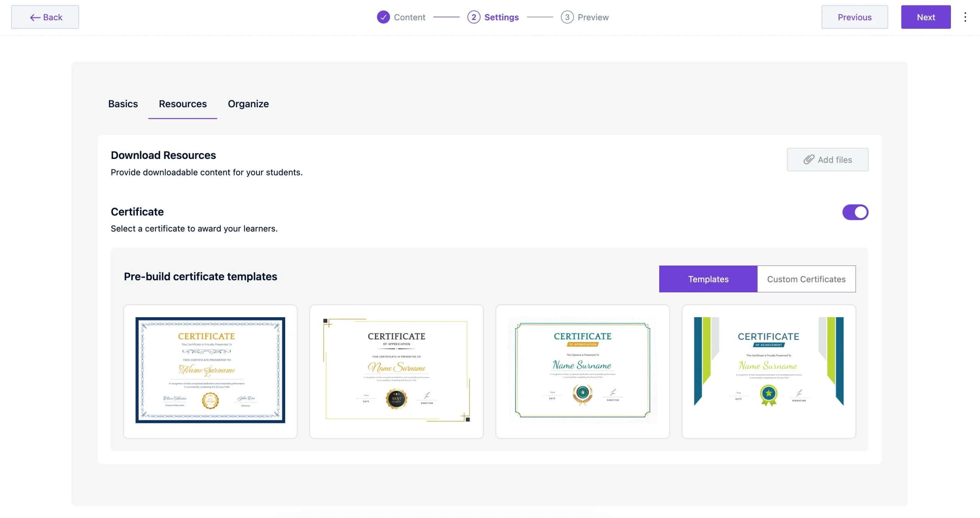Click the Previous button
Viewport: 980px width, 518px height.
click(854, 17)
